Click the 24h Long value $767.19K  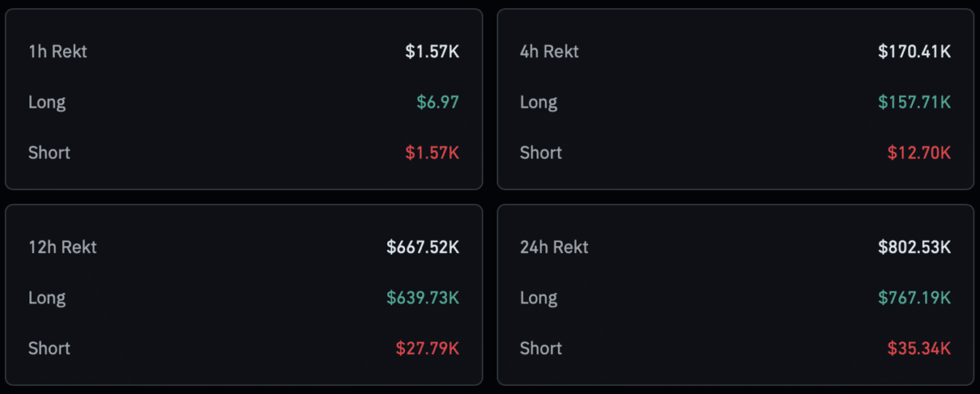pos(915,298)
